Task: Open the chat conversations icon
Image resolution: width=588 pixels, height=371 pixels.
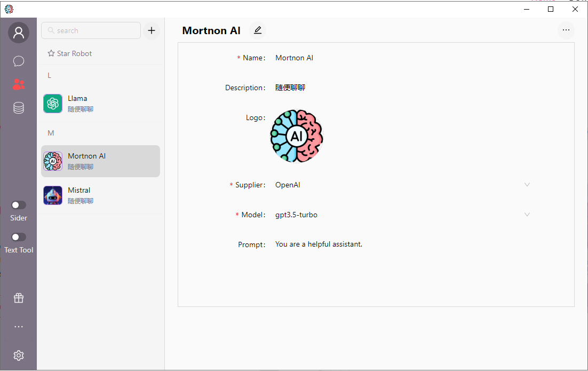Action: click(x=19, y=61)
